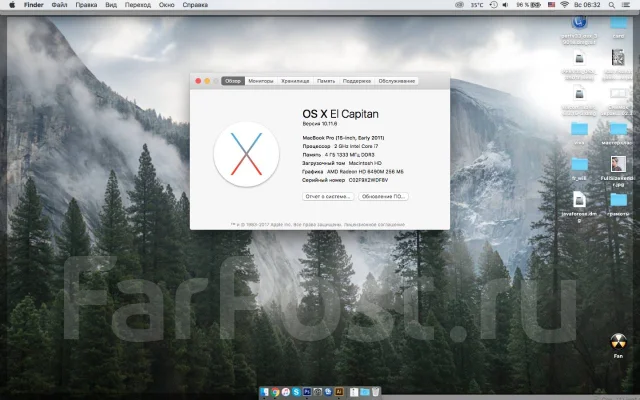Switch to the Обзор tab
The image size is (640, 400).
click(x=233, y=81)
